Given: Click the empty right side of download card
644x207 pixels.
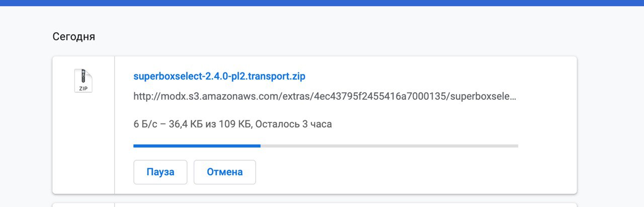Looking at the screenshot, I should [547, 125].
